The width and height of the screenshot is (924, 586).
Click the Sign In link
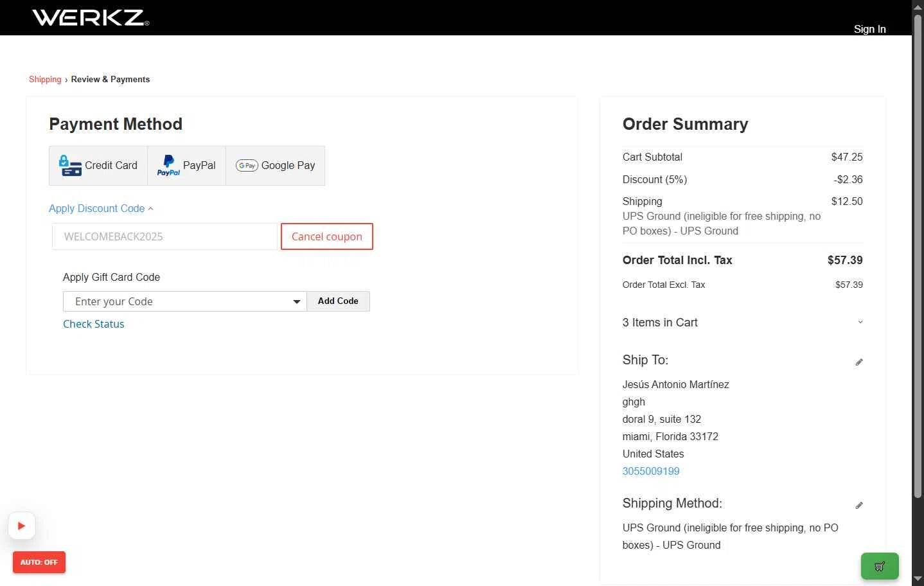pos(869,29)
